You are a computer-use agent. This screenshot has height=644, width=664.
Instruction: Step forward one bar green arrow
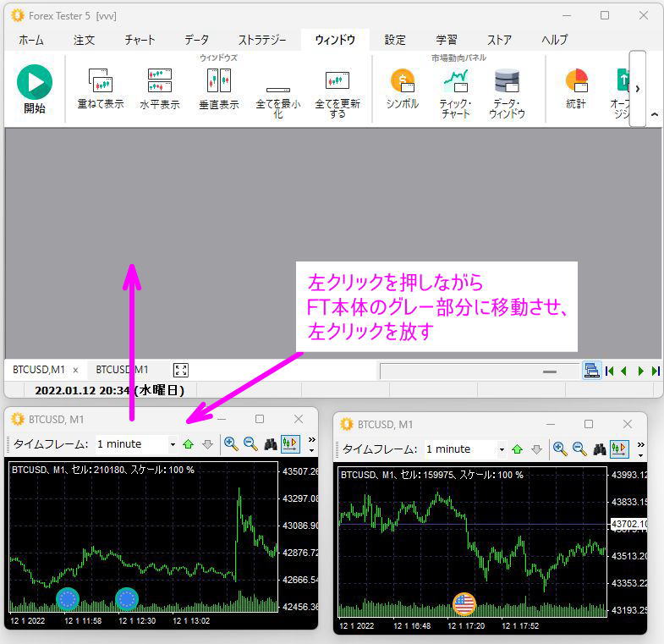(x=640, y=372)
